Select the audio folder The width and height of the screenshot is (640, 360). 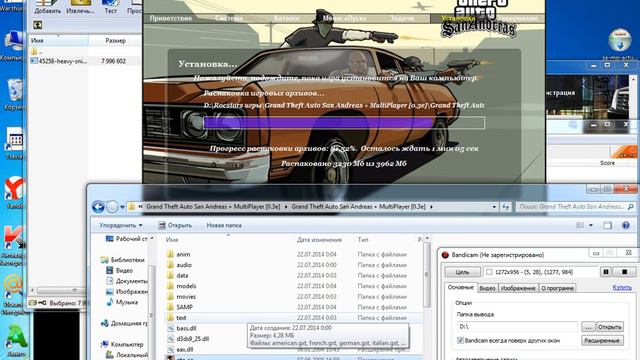pos(180,265)
